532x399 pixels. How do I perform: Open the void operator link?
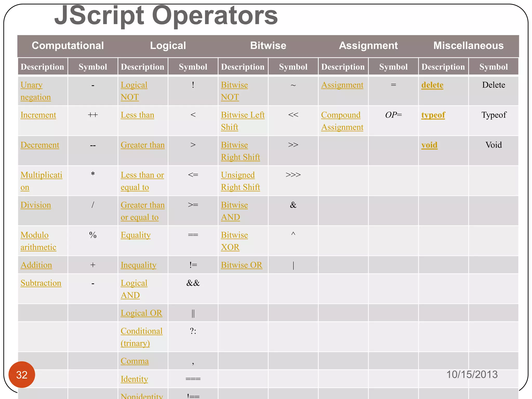tap(429, 145)
